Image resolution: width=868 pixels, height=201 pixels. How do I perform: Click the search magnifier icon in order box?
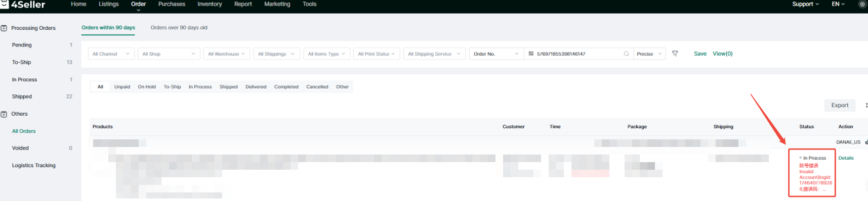[x=626, y=54]
